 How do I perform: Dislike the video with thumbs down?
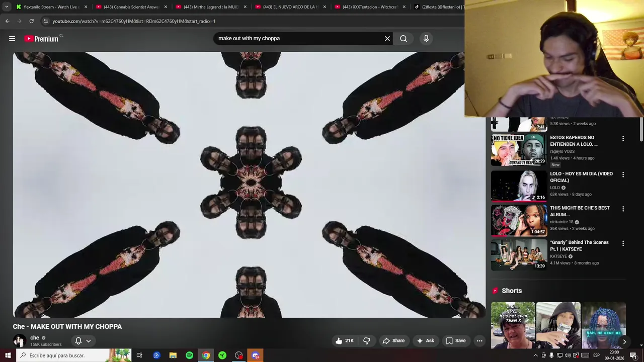[367, 341]
